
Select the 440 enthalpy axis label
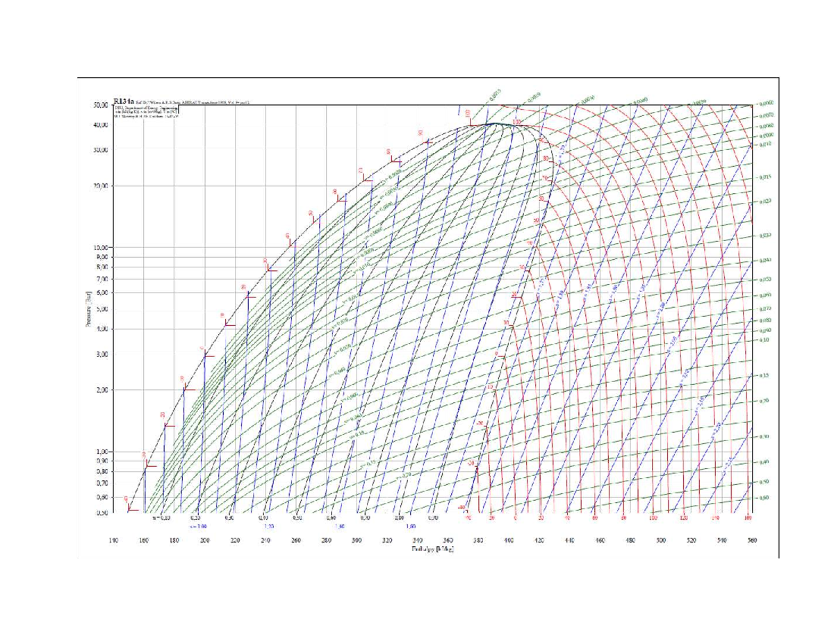(x=570, y=540)
